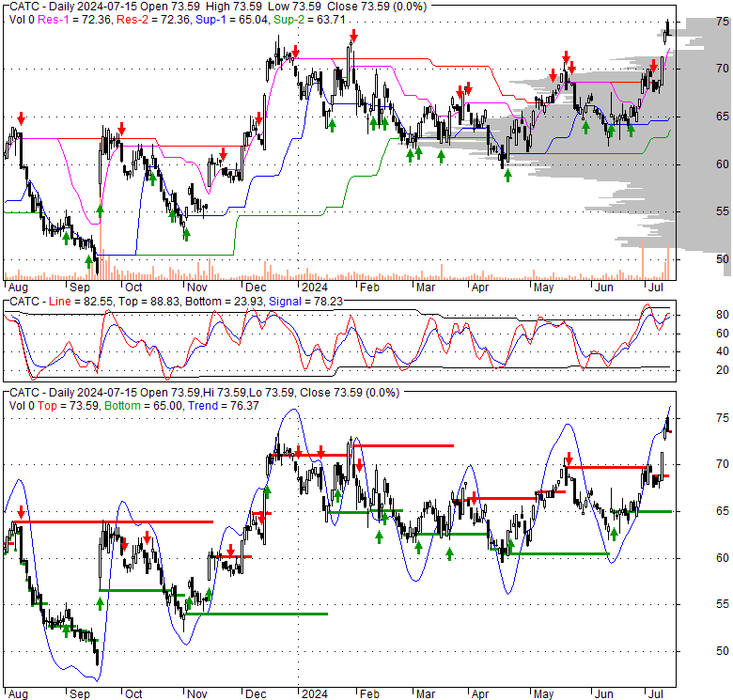Click the 'Sup-2 = 63.71' legend label
This screenshot has height=700, width=733.
pyautogui.click(x=309, y=20)
